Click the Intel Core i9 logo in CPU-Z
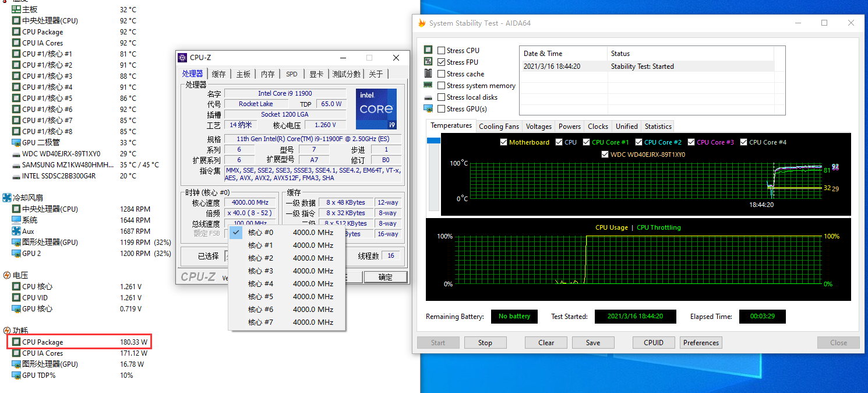Image resolution: width=868 pixels, height=393 pixels. pyautogui.click(x=376, y=109)
